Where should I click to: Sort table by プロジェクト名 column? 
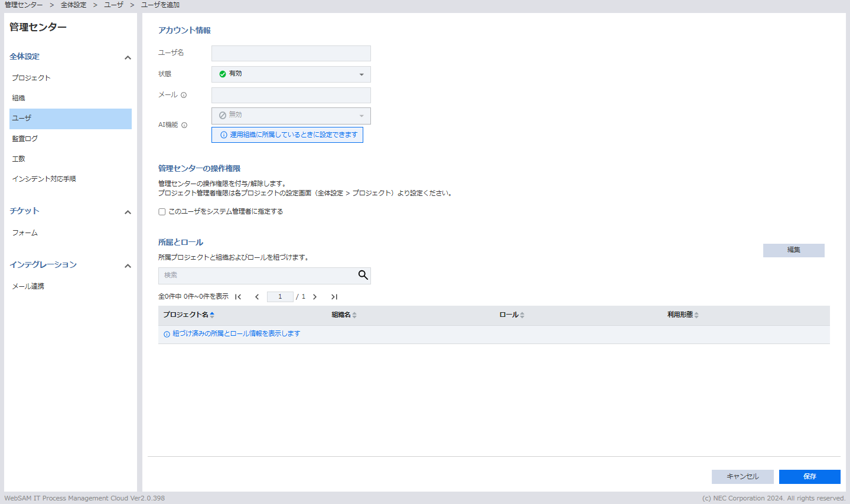pos(212,315)
